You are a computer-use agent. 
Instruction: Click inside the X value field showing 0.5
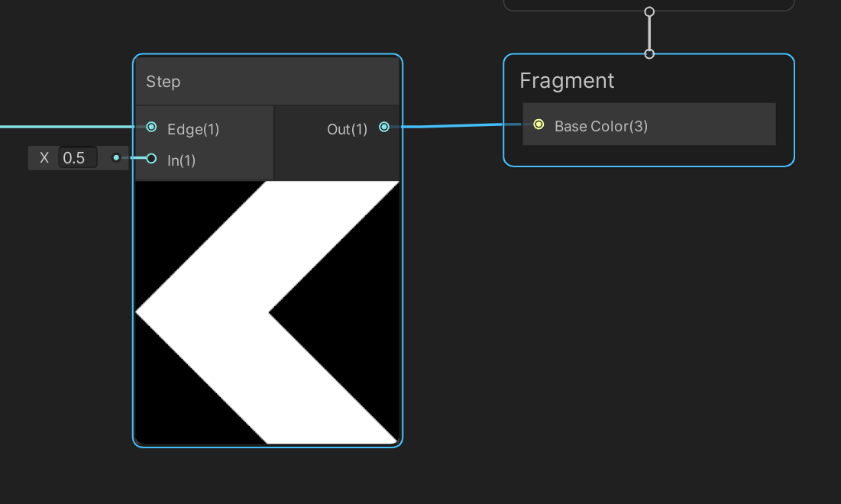point(76,157)
